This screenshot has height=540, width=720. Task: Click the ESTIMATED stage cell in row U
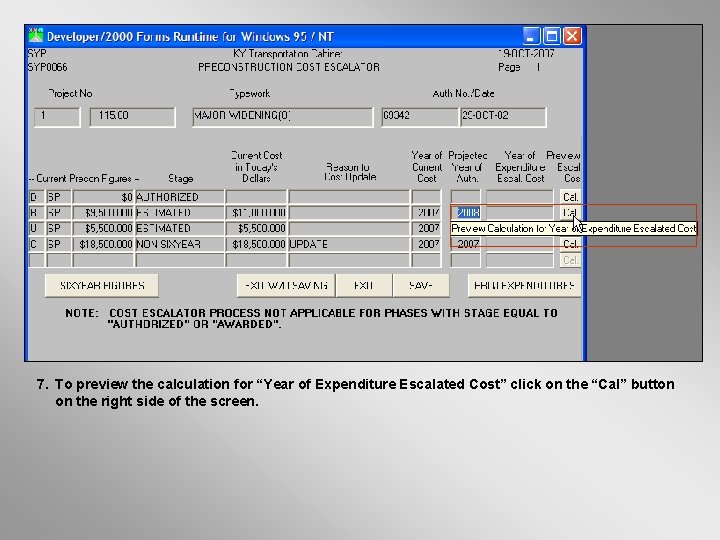tap(180, 228)
